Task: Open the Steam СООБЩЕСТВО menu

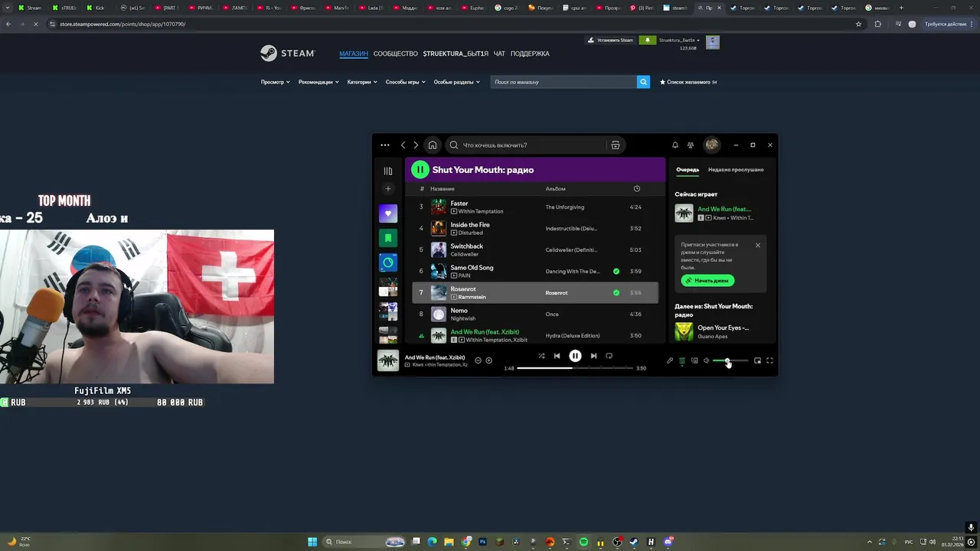Action: 396,54
